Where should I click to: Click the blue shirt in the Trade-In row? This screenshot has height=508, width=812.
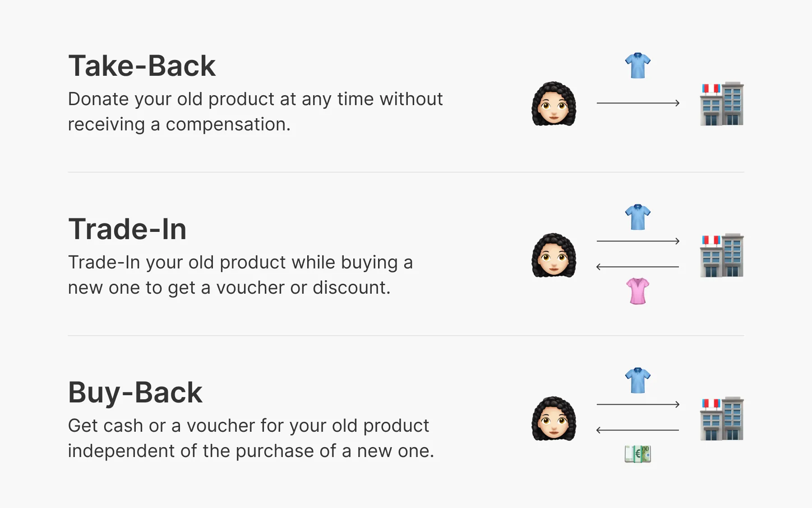click(x=637, y=217)
